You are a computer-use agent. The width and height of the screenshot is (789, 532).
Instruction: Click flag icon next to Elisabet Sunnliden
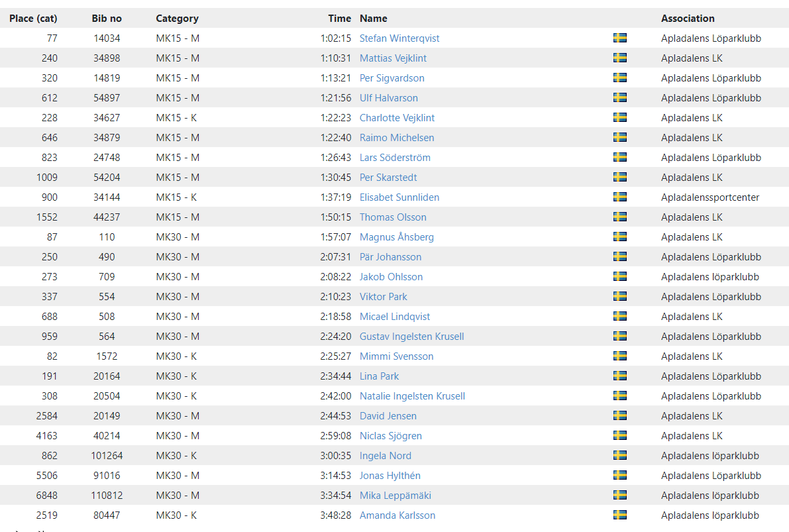click(620, 197)
